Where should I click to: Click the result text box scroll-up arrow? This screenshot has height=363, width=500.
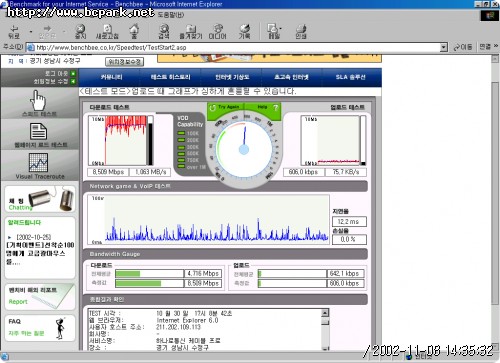(325, 313)
